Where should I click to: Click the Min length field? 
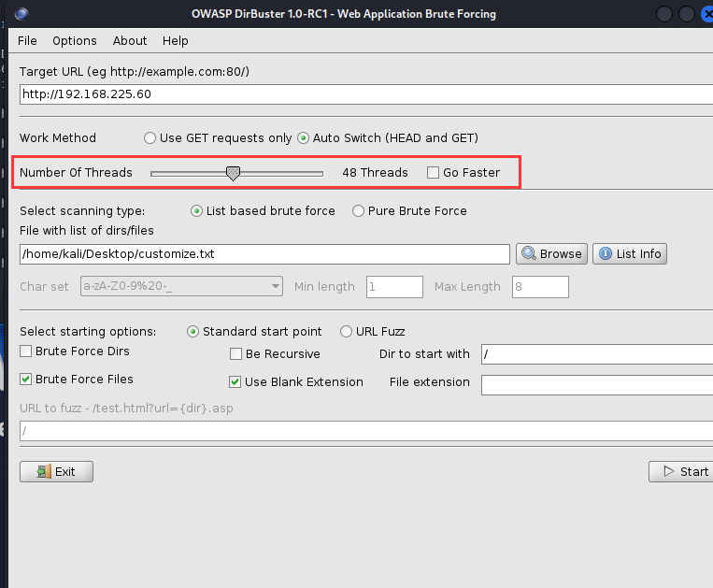(x=394, y=287)
